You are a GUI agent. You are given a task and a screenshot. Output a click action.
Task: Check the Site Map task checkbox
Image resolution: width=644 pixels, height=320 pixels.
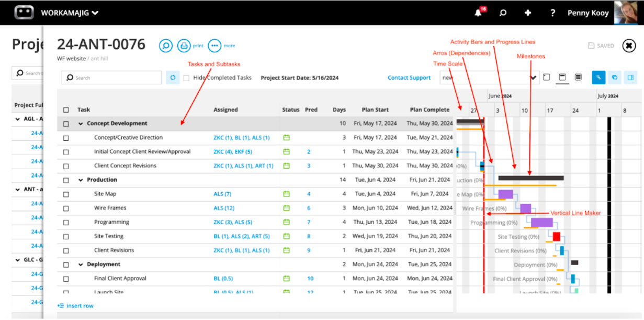pyautogui.click(x=65, y=193)
